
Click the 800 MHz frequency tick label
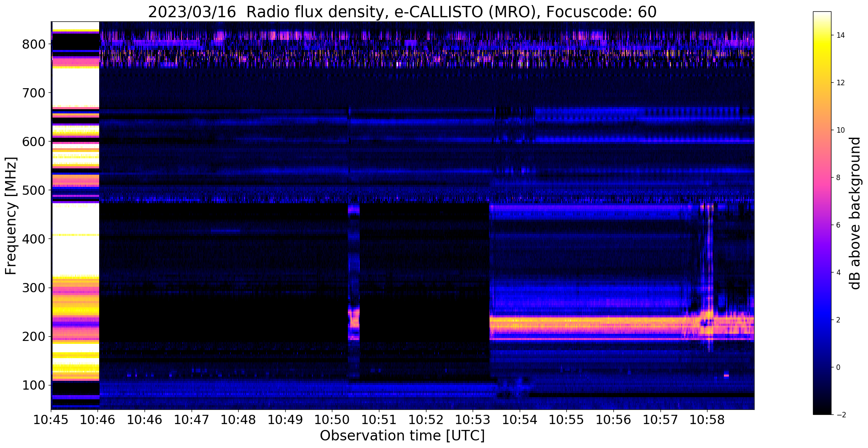point(34,44)
